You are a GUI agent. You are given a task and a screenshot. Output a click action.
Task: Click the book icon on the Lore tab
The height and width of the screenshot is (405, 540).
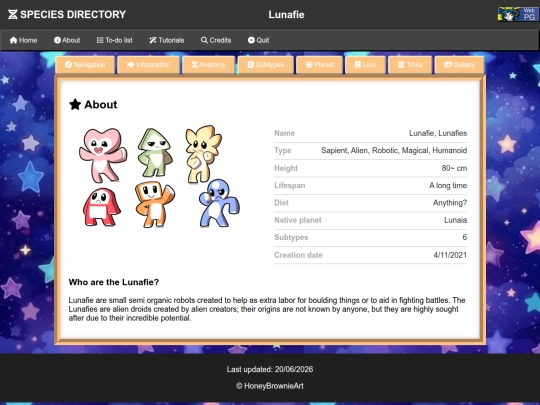[x=358, y=64]
